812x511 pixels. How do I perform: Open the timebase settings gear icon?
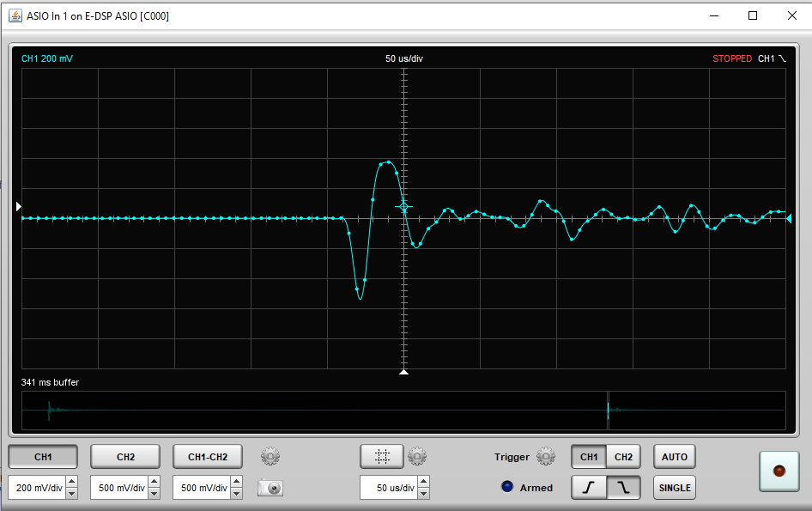tap(417, 457)
